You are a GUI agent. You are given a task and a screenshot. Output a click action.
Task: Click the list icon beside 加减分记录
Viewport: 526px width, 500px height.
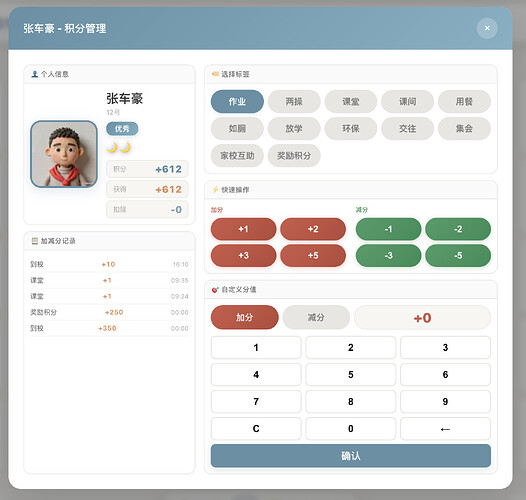(35, 241)
